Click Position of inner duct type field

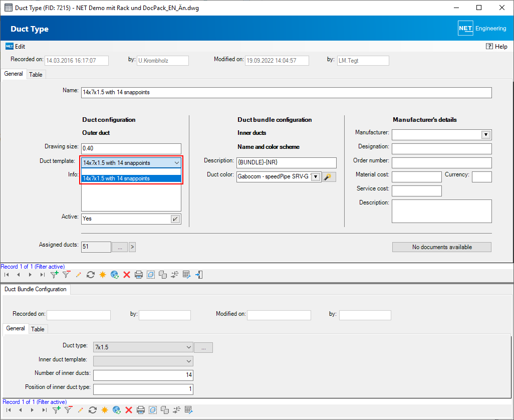(143, 389)
